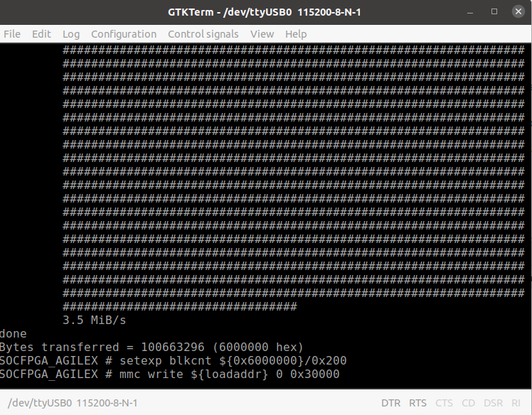Expand the Log menu
532x415 pixels.
pyautogui.click(x=71, y=34)
